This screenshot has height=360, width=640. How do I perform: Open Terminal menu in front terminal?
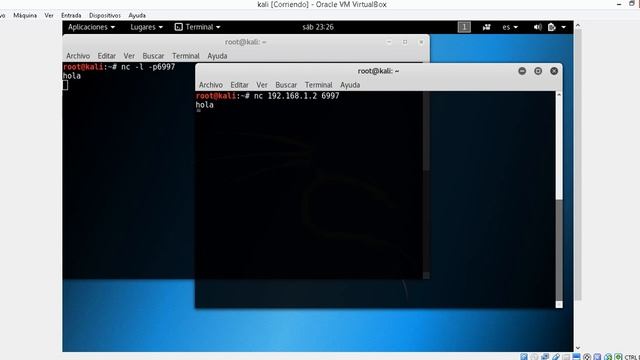[x=318, y=85]
